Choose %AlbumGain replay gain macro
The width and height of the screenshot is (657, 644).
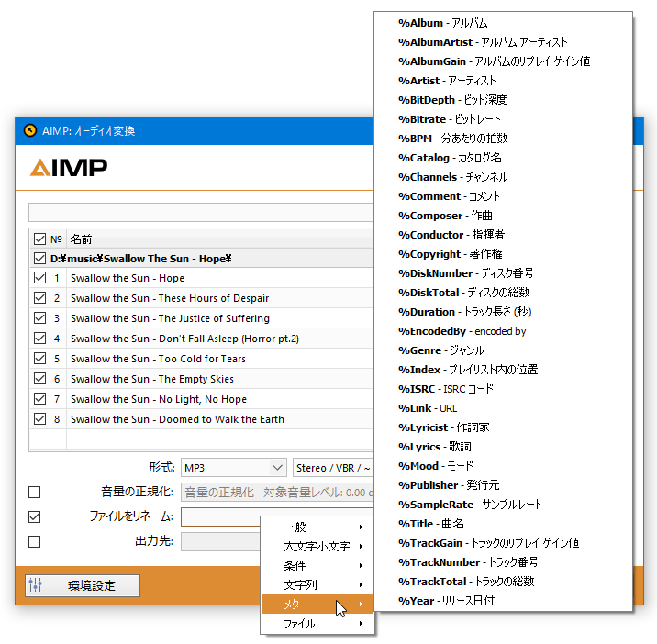point(503,61)
